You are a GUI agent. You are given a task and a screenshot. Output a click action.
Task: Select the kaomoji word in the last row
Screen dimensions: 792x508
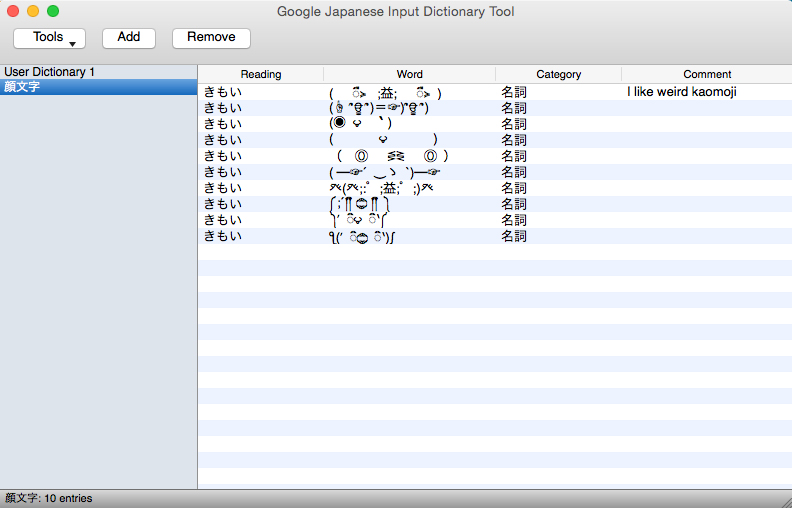click(x=368, y=236)
